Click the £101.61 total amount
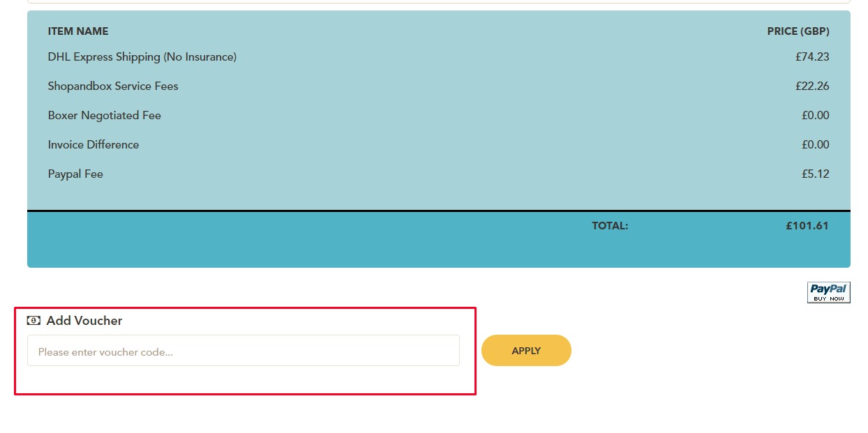 point(807,226)
